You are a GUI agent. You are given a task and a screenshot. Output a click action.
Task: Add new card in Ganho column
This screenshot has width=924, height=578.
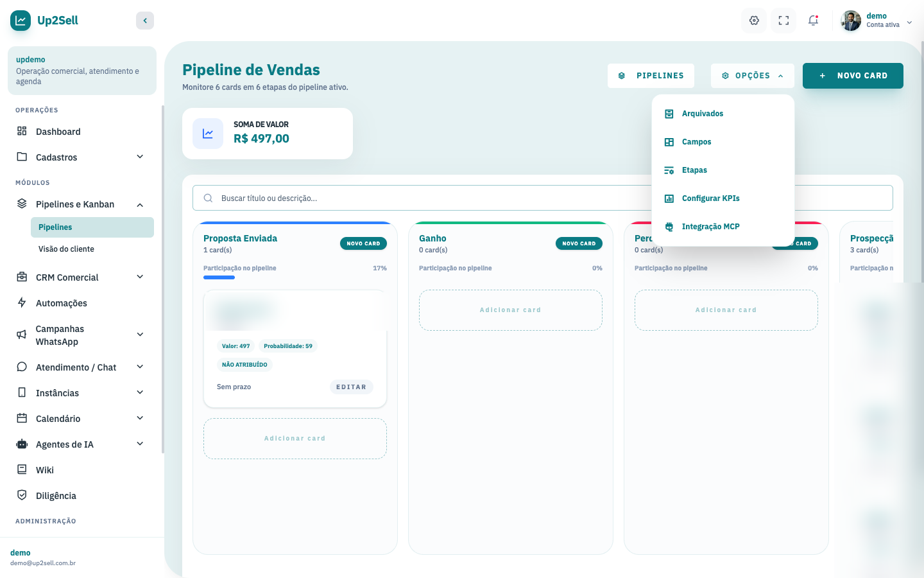[579, 243]
